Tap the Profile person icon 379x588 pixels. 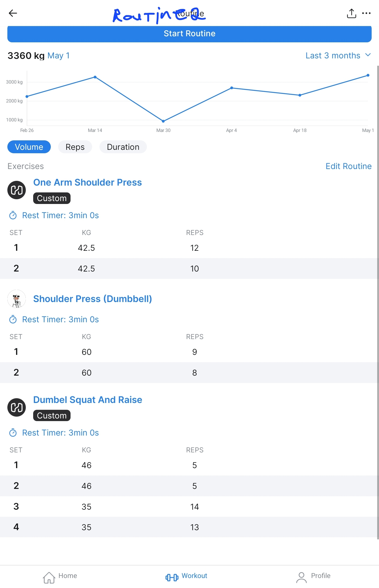(301, 577)
